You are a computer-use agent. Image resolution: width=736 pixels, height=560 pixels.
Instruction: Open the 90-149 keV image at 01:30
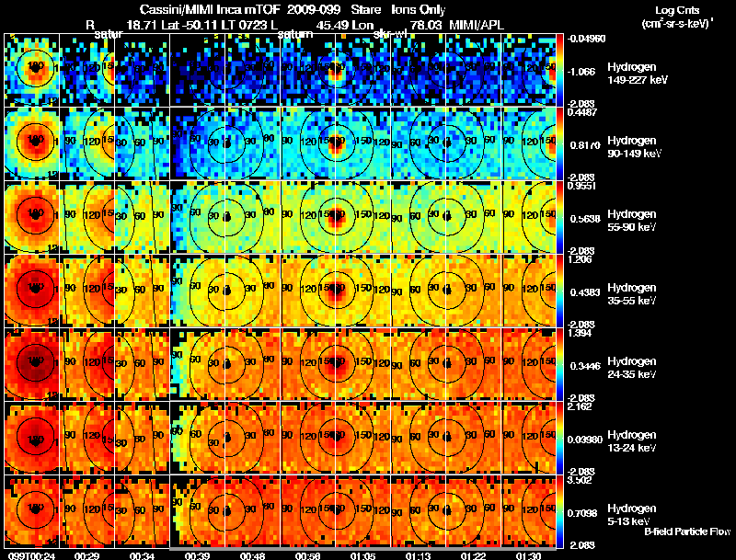click(529, 143)
